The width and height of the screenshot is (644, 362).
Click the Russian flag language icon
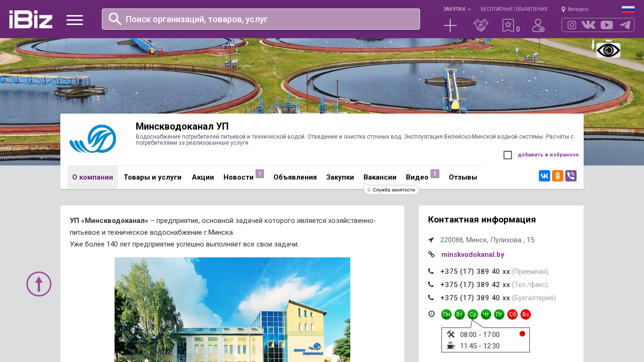point(628,9)
